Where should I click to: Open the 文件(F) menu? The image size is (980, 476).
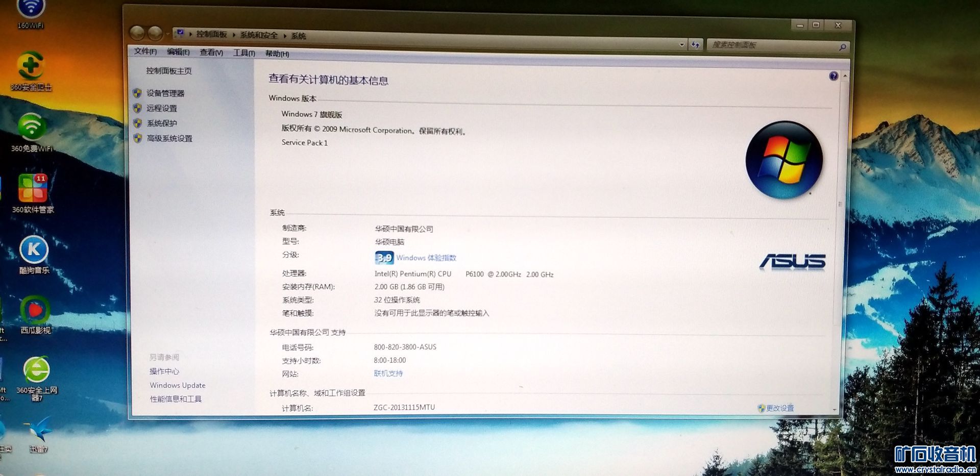(x=145, y=51)
